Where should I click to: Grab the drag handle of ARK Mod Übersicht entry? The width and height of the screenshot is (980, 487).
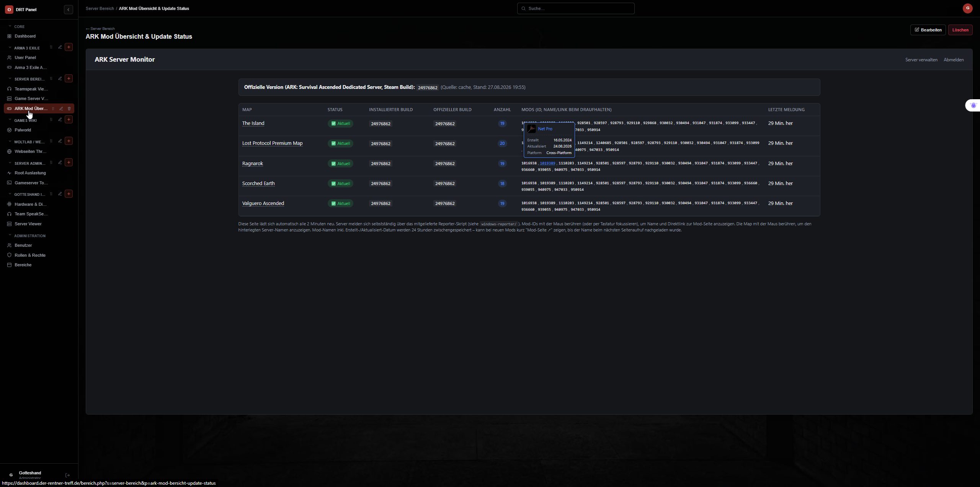tap(53, 109)
